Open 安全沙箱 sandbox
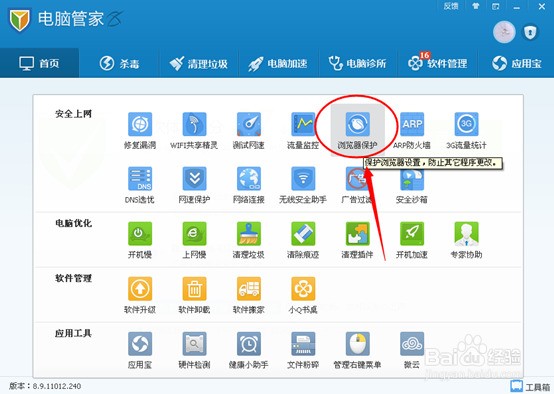The image size is (554, 394). point(412,180)
